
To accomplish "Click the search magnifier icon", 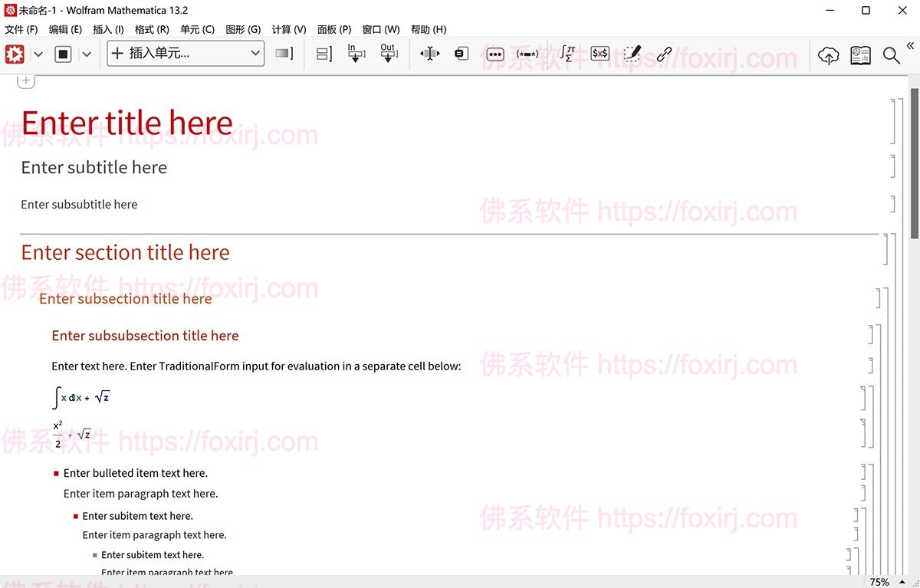I will click(x=891, y=55).
